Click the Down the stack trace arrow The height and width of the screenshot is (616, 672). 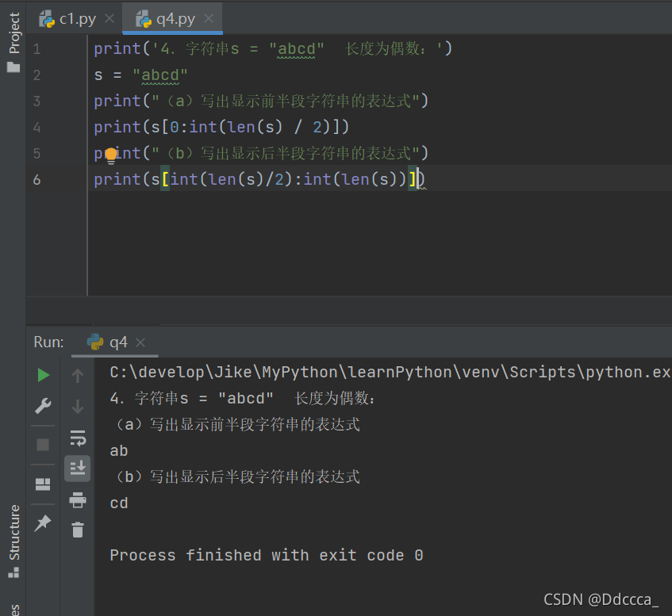pos(77,406)
